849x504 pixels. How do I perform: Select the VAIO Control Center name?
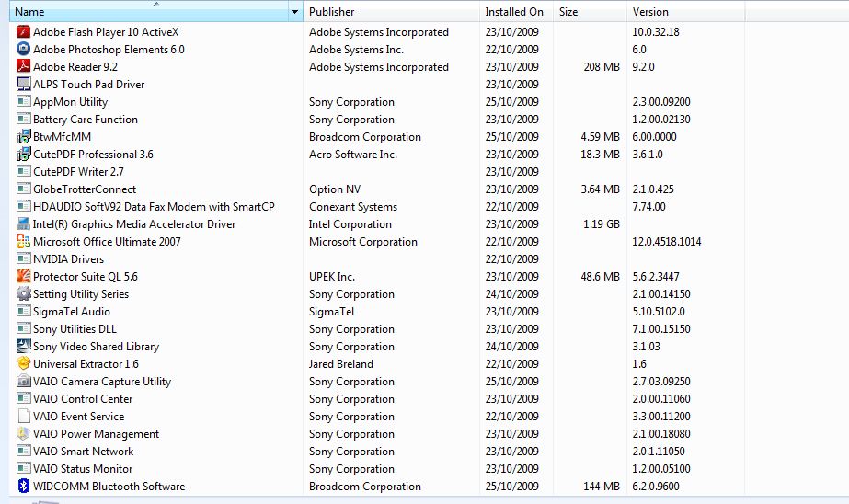coord(83,398)
